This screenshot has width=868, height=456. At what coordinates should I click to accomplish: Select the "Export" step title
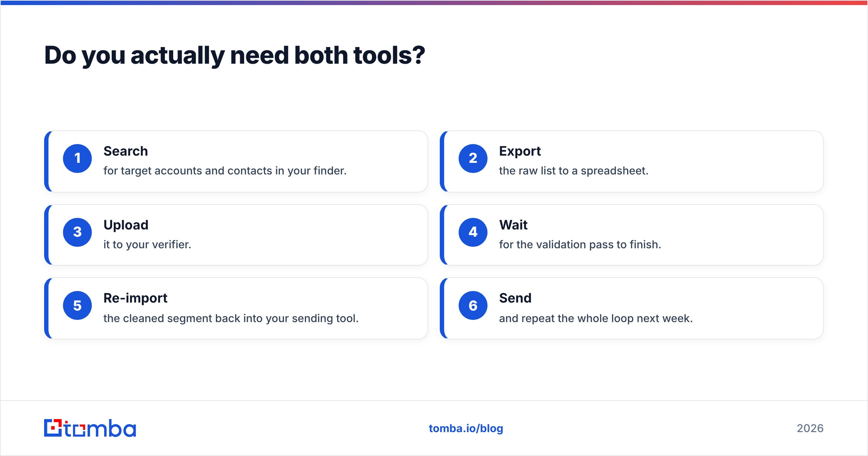pos(520,151)
